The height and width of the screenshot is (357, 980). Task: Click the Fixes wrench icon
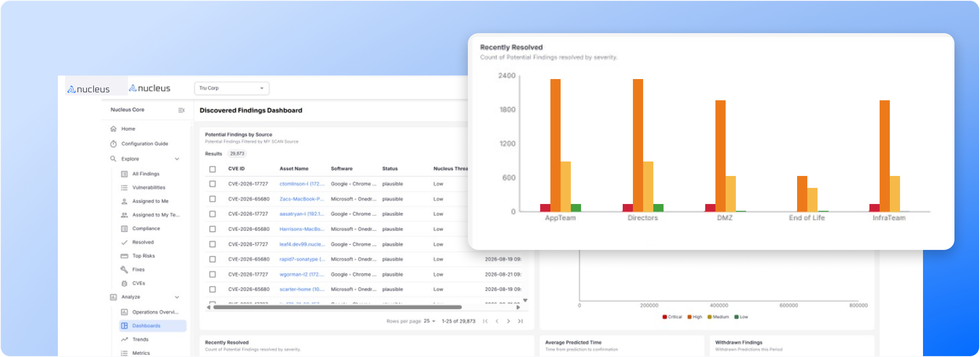click(124, 269)
